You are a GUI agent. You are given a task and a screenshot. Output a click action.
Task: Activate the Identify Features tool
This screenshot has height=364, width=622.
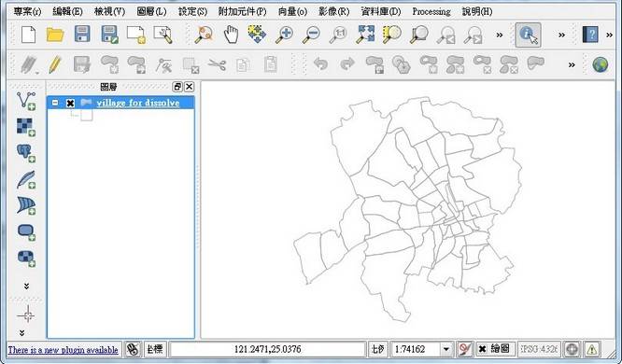point(528,35)
